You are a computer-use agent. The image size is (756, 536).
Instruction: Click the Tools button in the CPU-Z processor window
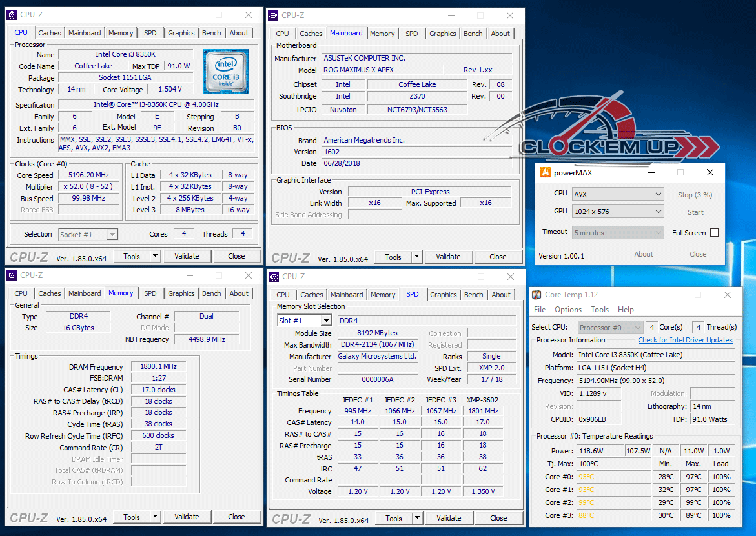pos(132,256)
